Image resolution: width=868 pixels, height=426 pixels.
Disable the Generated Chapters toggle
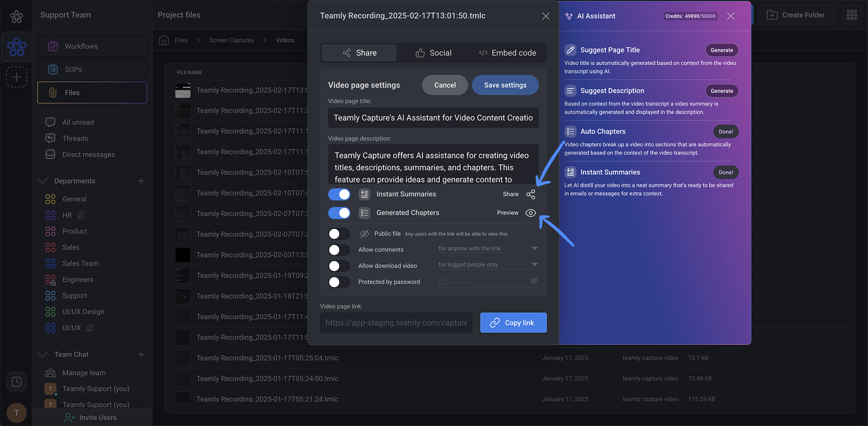(x=339, y=213)
